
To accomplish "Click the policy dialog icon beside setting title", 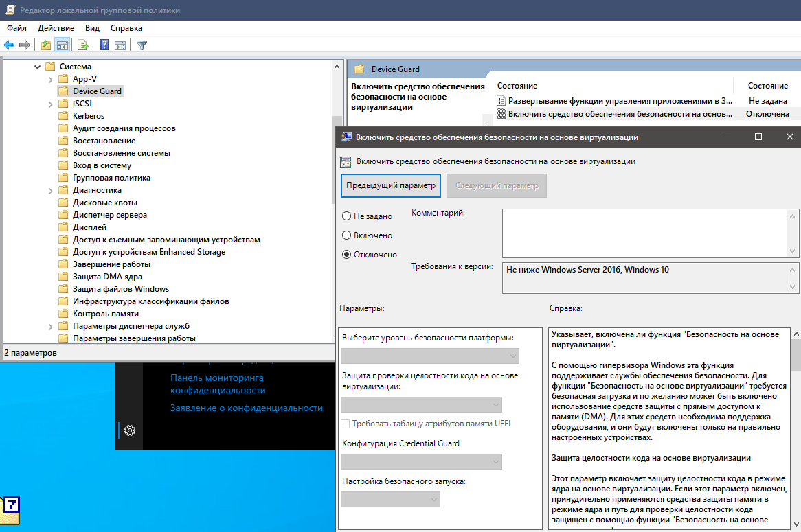I will pyautogui.click(x=346, y=163).
